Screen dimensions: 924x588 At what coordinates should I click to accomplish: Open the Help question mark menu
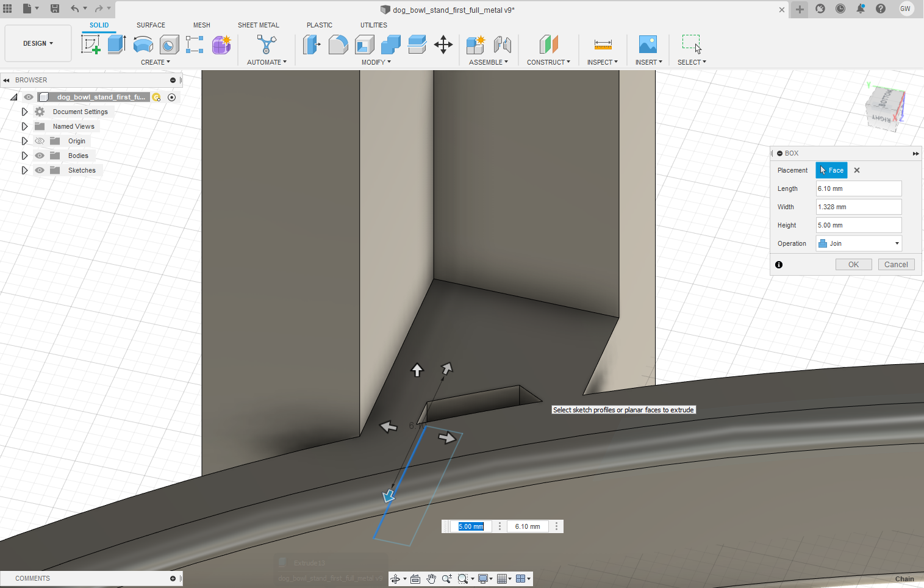tap(881, 9)
